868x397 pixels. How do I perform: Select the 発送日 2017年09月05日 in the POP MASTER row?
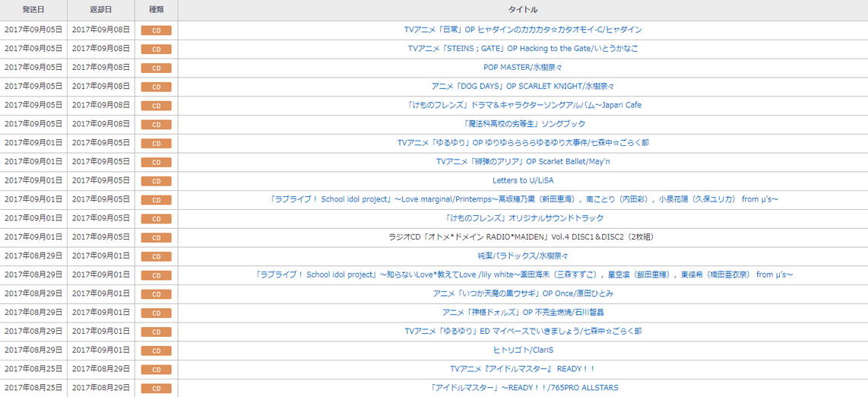(x=33, y=68)
